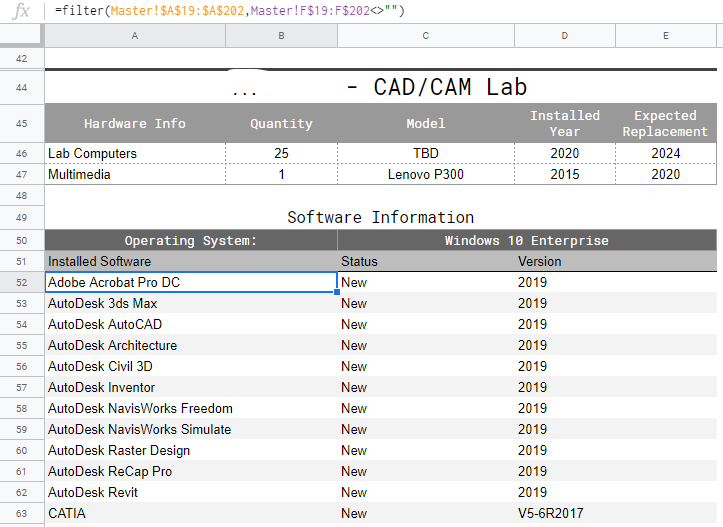Select row 45 header
The width and height of the screenshot is (723, 527).
coord(22,124)
